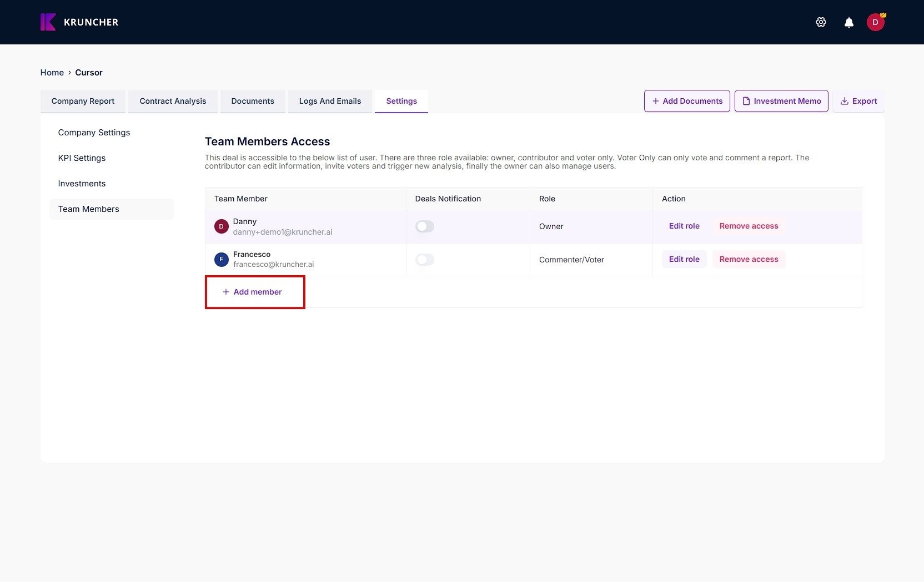Open the Logs And Emails tab
Viewport: 924px width, 582px height.
330,101
